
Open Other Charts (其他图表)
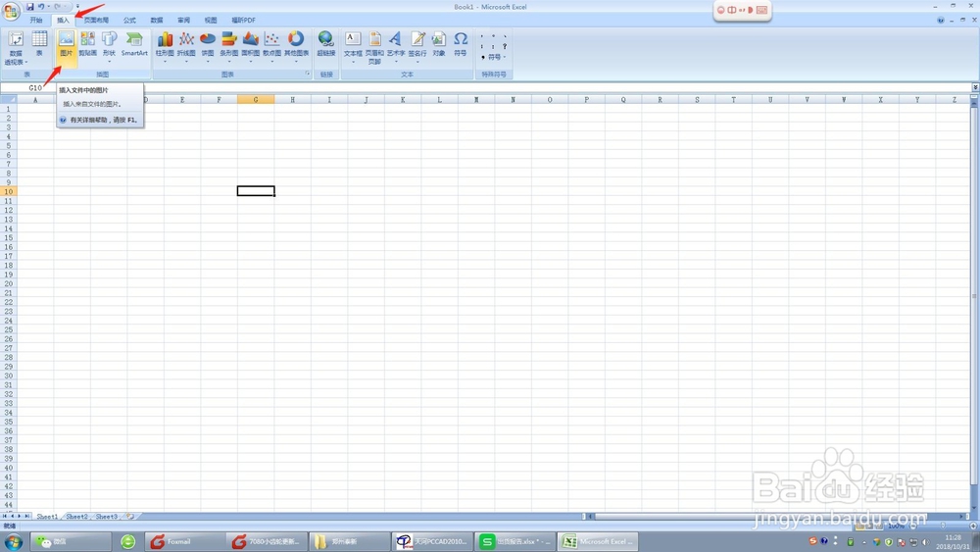(x=296, y=47)
